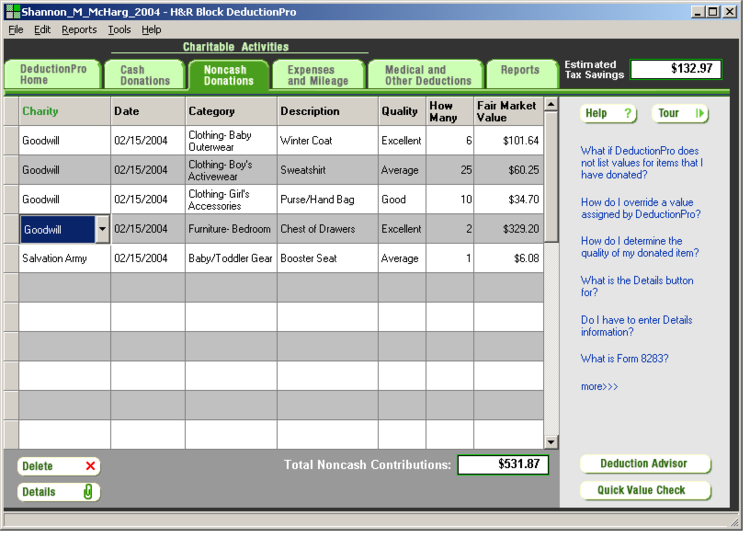The image size is (750, 538).
Task: Click the paperclip Details icon
Action: point(88,492)
